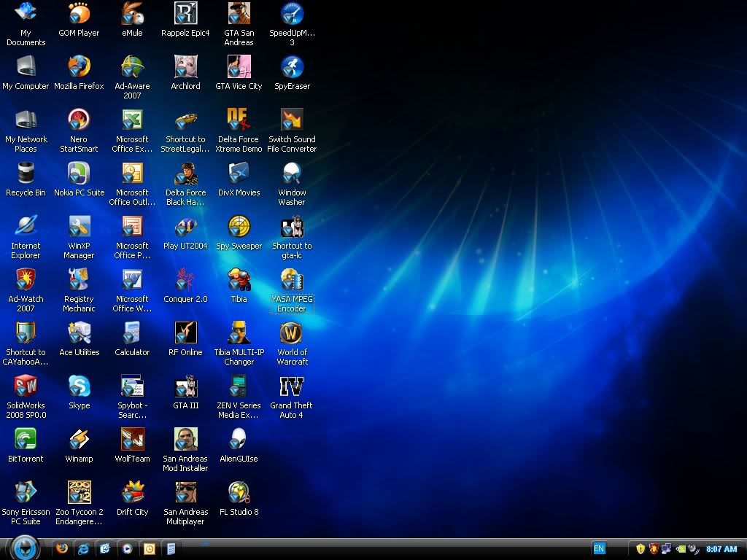Open Spybot - Search & Destroy

[x=132, y=392]
